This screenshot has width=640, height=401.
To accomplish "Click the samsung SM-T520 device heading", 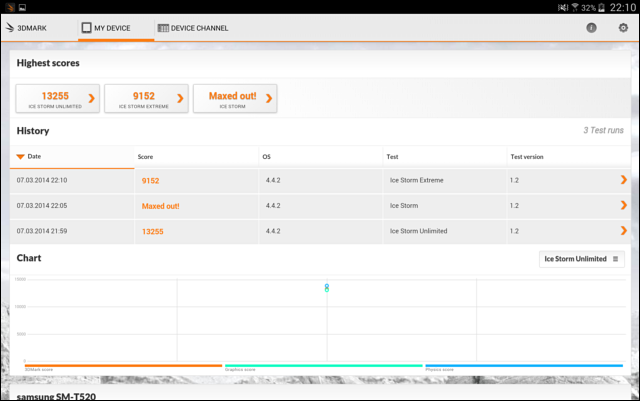I will tap(56, 397).
